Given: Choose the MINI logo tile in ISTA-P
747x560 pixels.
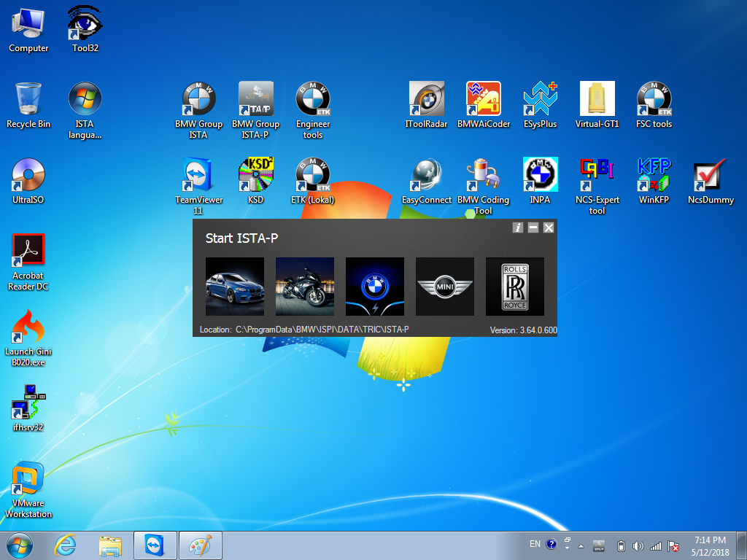Looking at the screenshot, I should pyautogui.click(x=445, y=287).
